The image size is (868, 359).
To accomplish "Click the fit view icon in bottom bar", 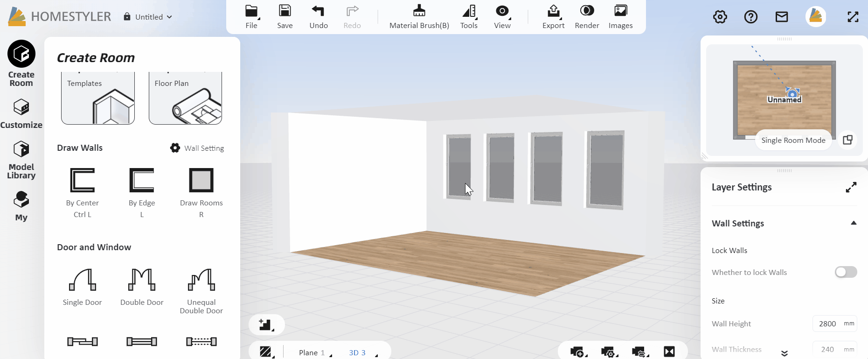I will click(669, 352).
